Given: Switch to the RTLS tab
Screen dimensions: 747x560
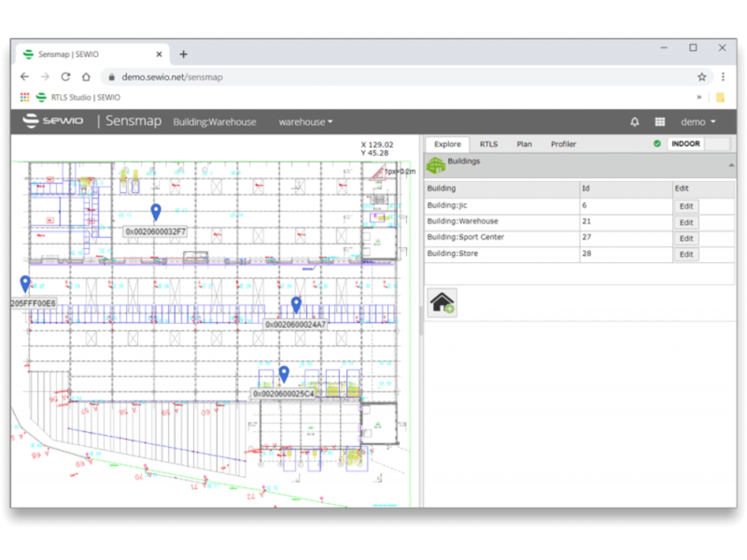Looking at the screenshot, I should coord(489,144).
